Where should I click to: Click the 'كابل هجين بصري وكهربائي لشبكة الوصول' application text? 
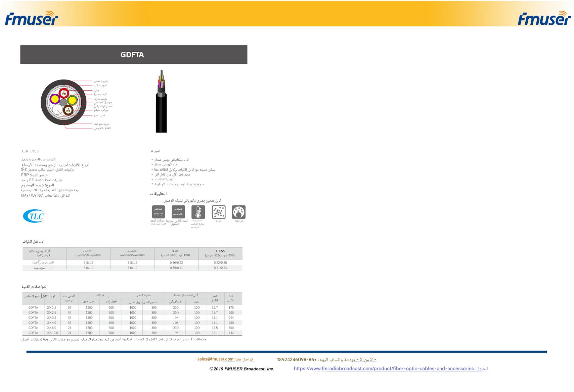192,201
